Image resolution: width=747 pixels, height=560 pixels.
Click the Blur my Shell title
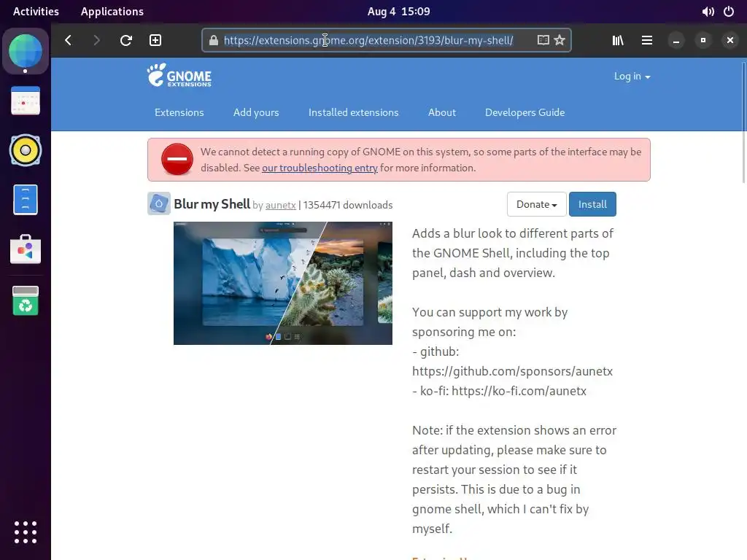pos(212,204)
